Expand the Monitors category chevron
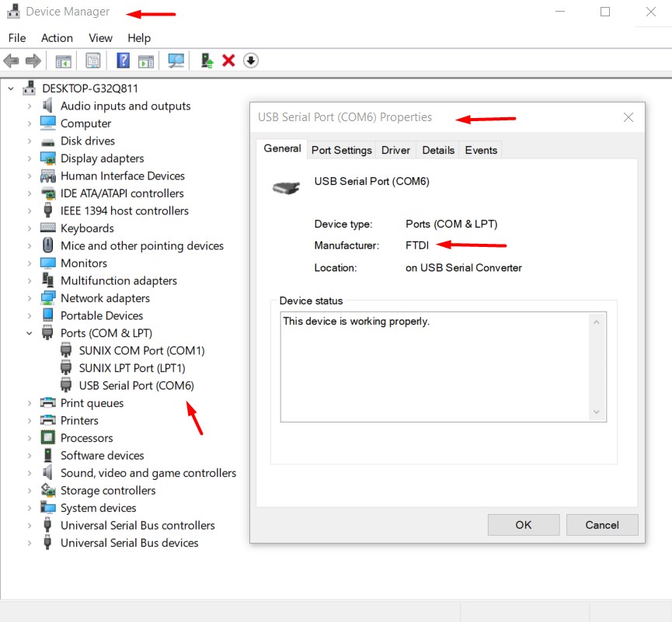The image size is (672, 622). tap(30, 263)
